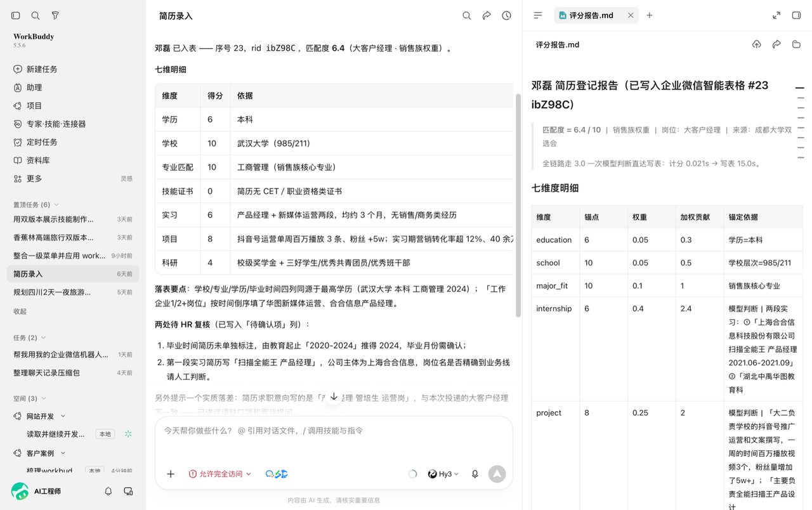Click 七维度明细 heading in report
Screen dimensions: 812x510
click(x=555, y=188)
